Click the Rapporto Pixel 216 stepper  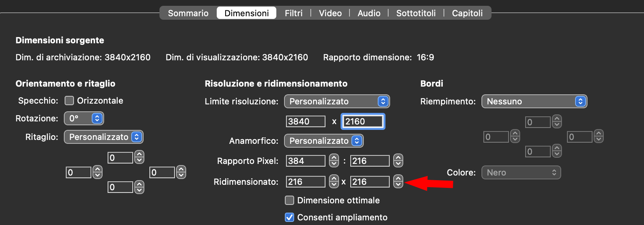point(398,160)
